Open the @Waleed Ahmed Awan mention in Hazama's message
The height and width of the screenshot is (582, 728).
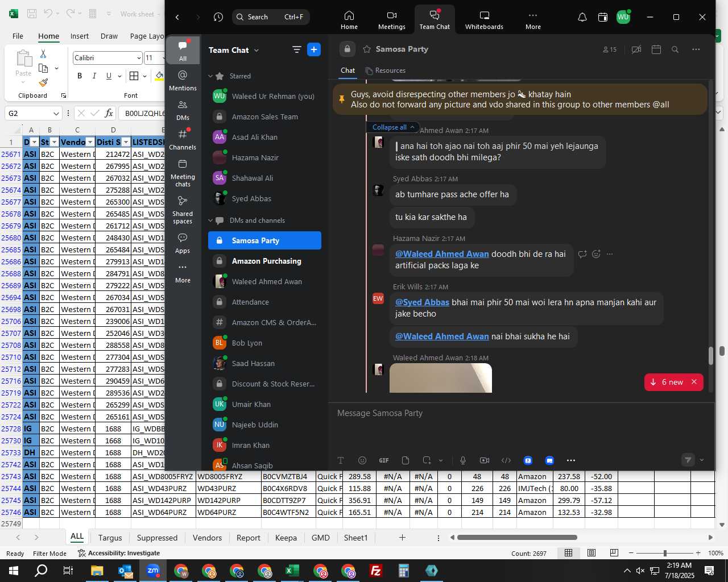pos(442,254)
